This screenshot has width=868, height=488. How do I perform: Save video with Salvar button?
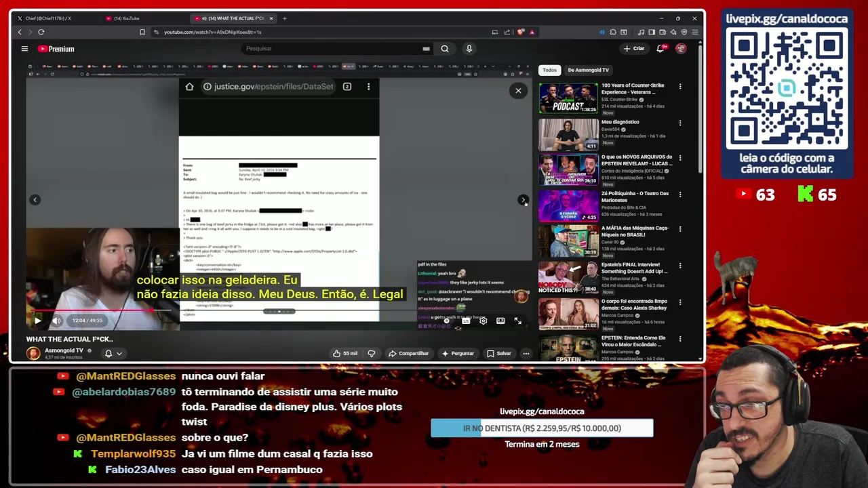[x=499, y=353]
